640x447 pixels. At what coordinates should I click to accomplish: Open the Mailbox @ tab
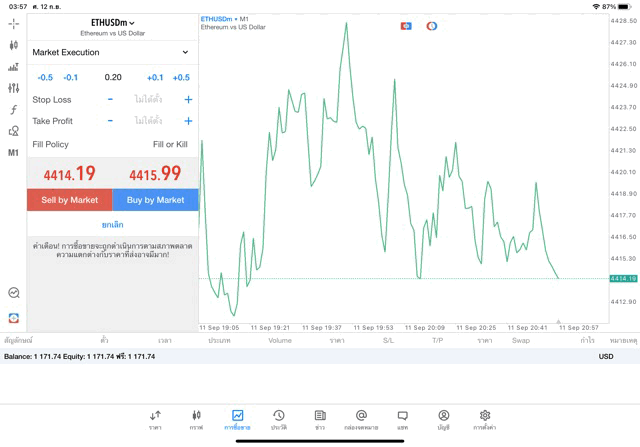(361, 419)
